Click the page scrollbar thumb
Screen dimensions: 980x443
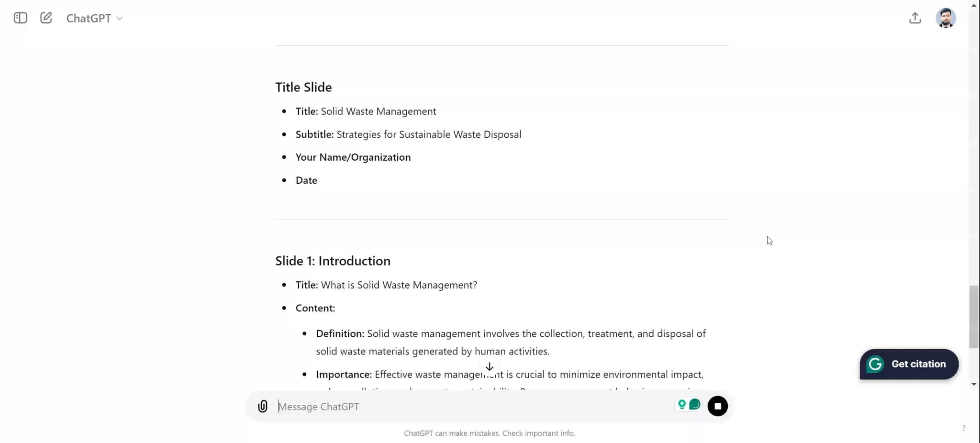(974, 317)
